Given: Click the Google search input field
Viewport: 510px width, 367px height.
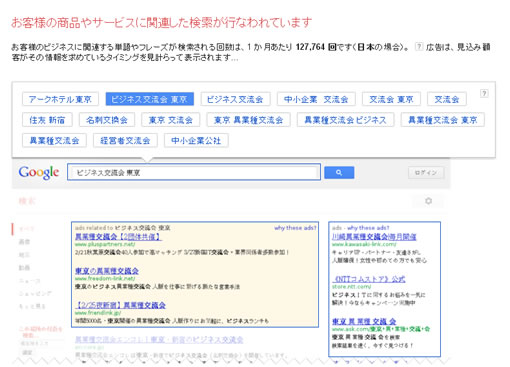Looking at the screenshot, I should click(194, 172).
